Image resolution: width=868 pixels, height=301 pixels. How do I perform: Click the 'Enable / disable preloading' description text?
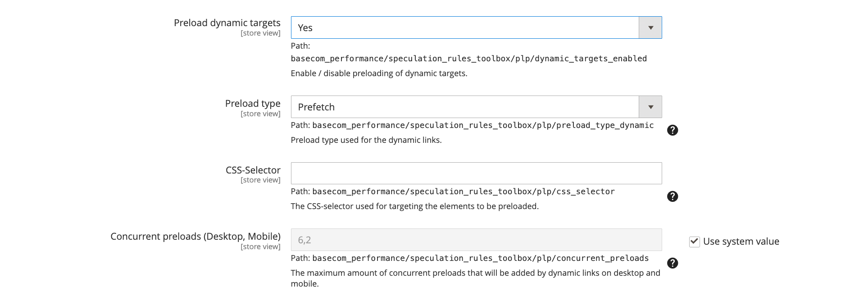(379, 73)
